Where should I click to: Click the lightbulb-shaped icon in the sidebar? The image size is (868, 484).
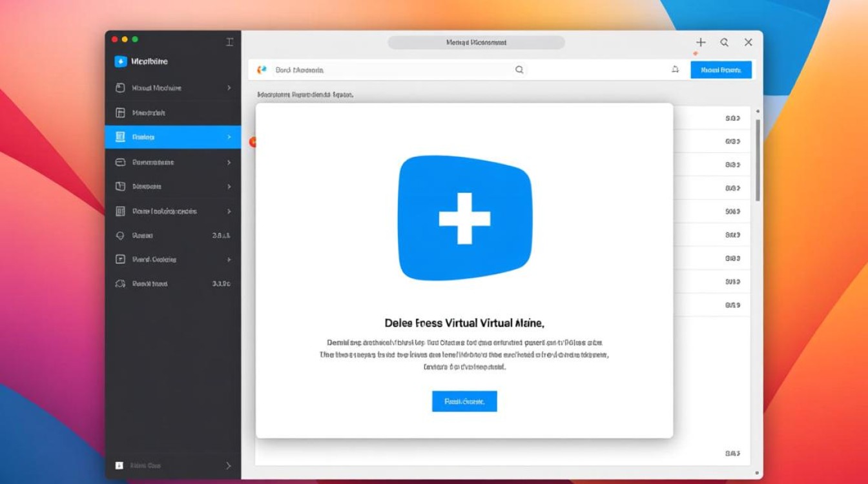coord(120,236)
